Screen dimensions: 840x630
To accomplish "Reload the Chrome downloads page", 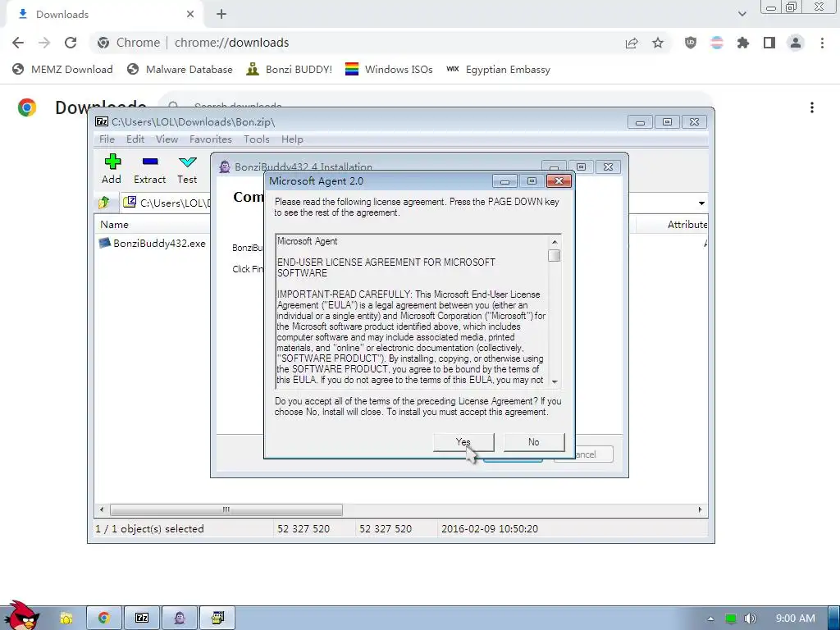I will point(71,43).
